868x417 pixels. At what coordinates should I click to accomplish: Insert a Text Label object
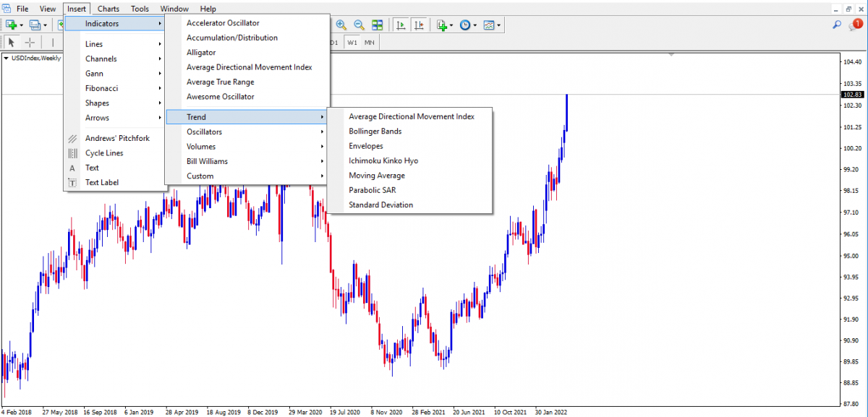coord(101,183)
